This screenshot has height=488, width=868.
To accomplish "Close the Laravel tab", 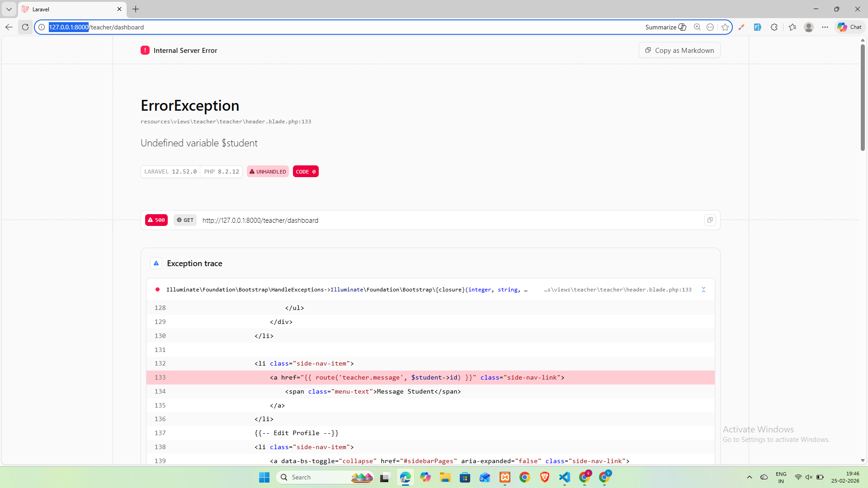I will click(x=119, y=9).
